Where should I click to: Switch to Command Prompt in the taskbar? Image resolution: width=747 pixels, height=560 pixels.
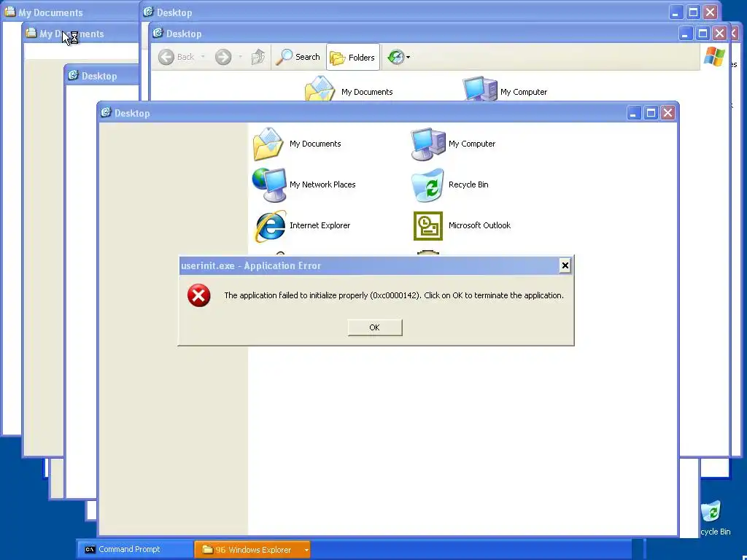(135, 550)
